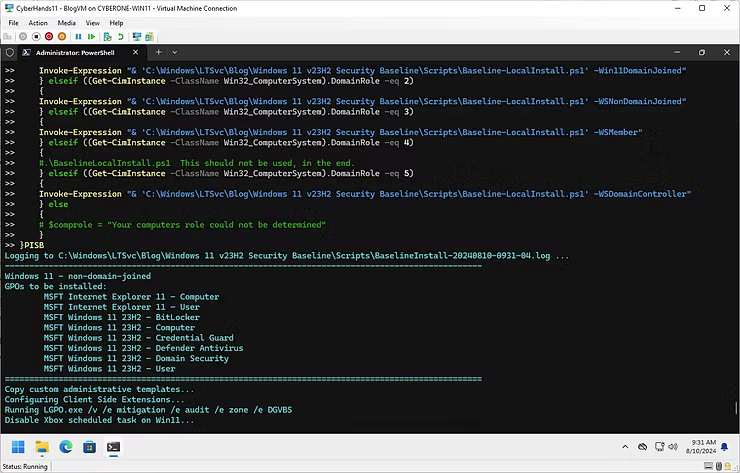
Task: Click the shield icon in Terminal title bar
Action: pos(9,52)
